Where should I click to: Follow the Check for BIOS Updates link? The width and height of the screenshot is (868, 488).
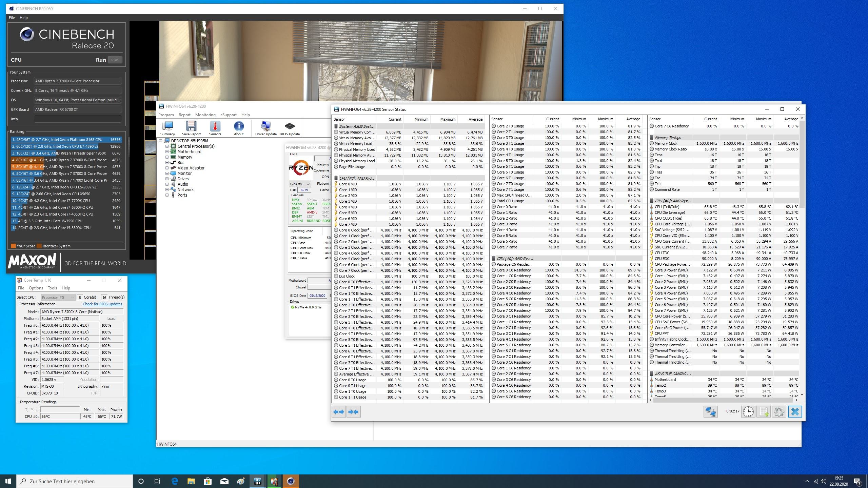coord(102,304)
